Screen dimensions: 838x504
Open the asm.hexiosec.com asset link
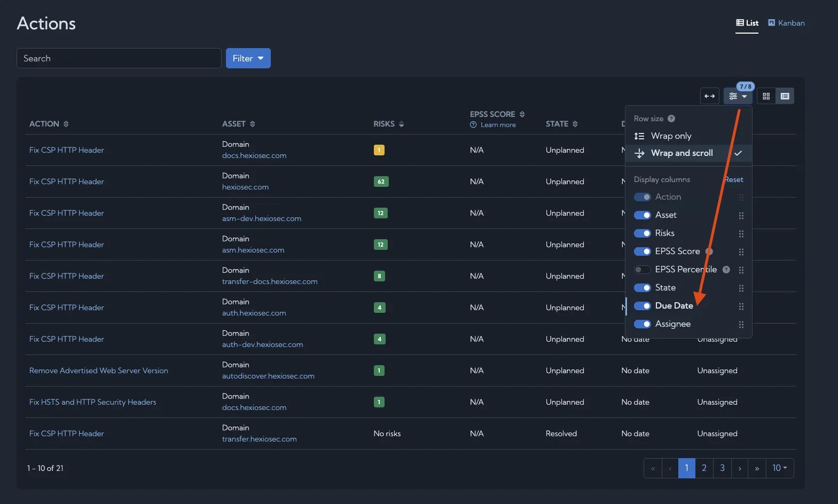click(253, 250)
